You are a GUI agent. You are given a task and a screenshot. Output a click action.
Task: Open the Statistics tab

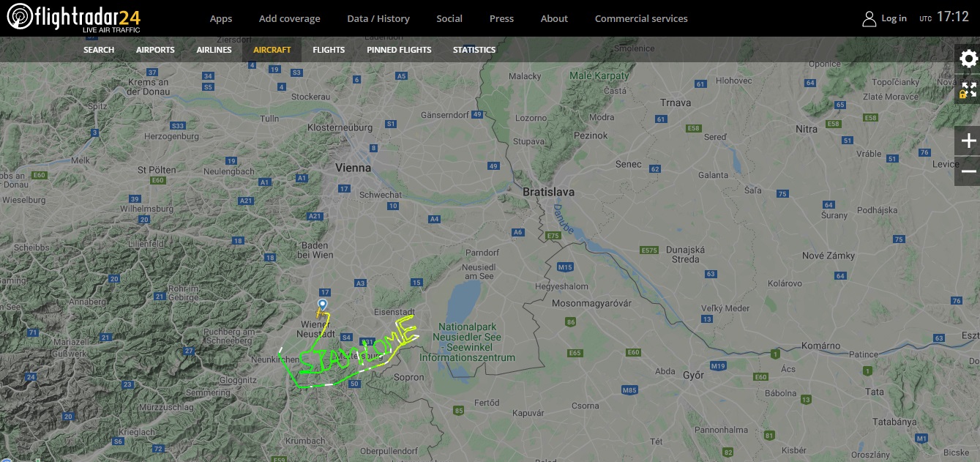[x=474, y=50]
